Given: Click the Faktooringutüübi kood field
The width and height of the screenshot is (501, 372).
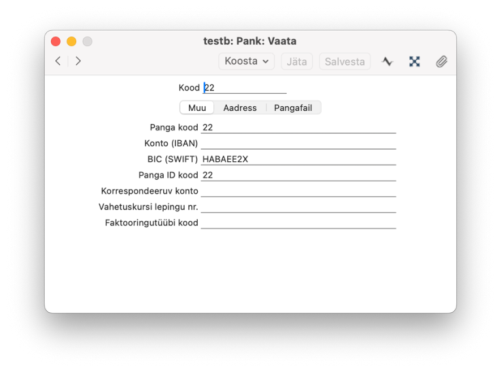Looking at the screenshot, I should coord(298,223).
